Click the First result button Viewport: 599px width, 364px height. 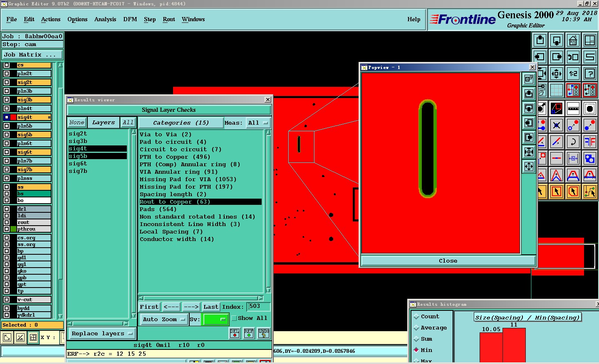point(149,307)
